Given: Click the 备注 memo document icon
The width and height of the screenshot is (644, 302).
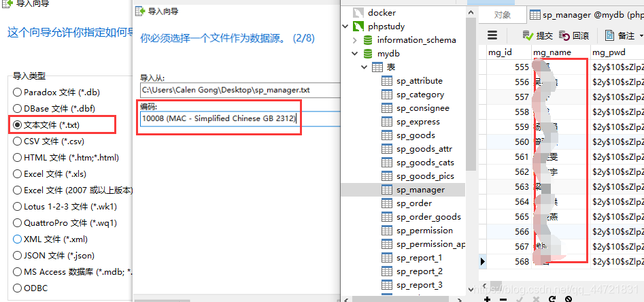Looking at the screenshot, I should click(609, 35).
